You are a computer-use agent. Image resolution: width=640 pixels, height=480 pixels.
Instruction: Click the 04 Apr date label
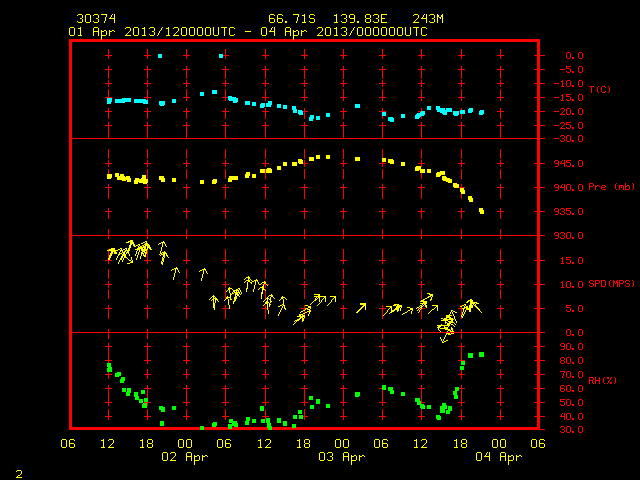pos(498,457)
